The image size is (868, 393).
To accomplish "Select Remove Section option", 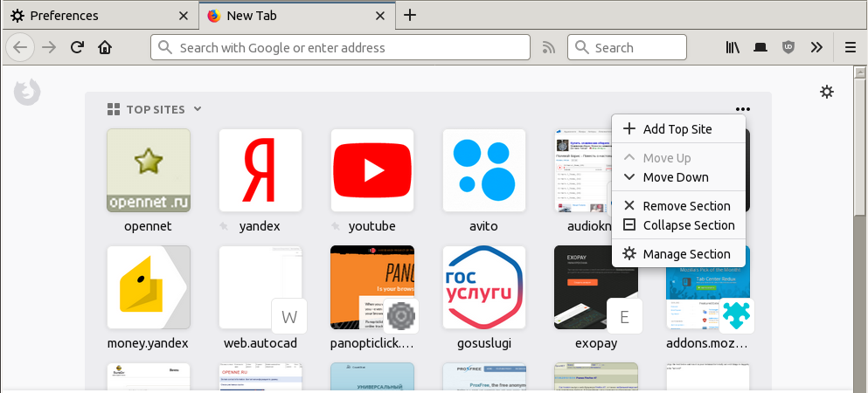I will pos(686,206).
